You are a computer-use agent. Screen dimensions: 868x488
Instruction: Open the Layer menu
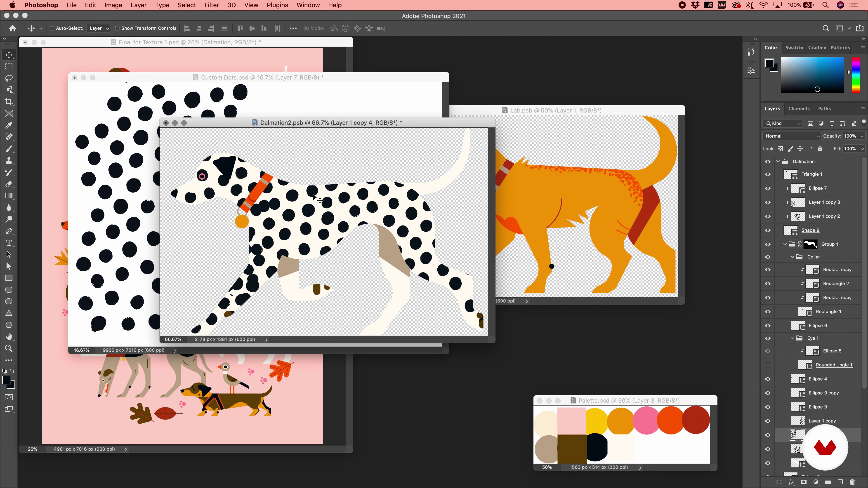139,5
